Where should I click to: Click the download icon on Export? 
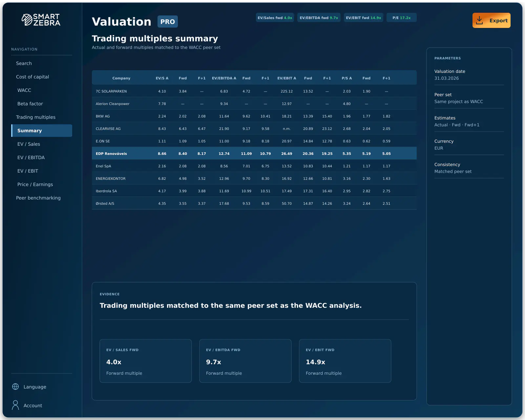click(x=479, y=20)
